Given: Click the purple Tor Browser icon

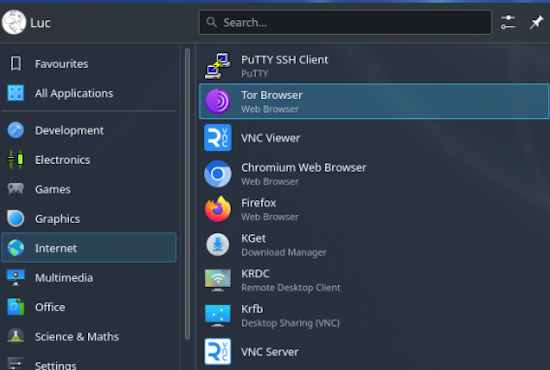Looking at the screenshot, I should (x=218, y=101).
